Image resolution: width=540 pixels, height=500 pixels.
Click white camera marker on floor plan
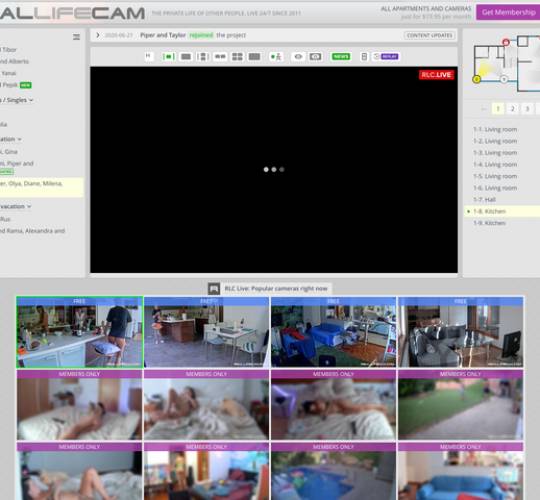504,79
